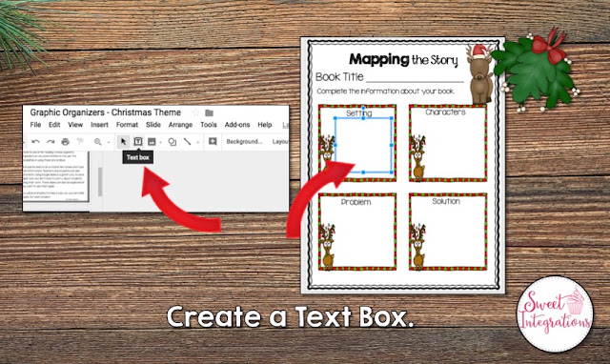Viewport: 610px width, 364px height.
Task: Click the Add comment icon
Action: (x=213, y=141)
